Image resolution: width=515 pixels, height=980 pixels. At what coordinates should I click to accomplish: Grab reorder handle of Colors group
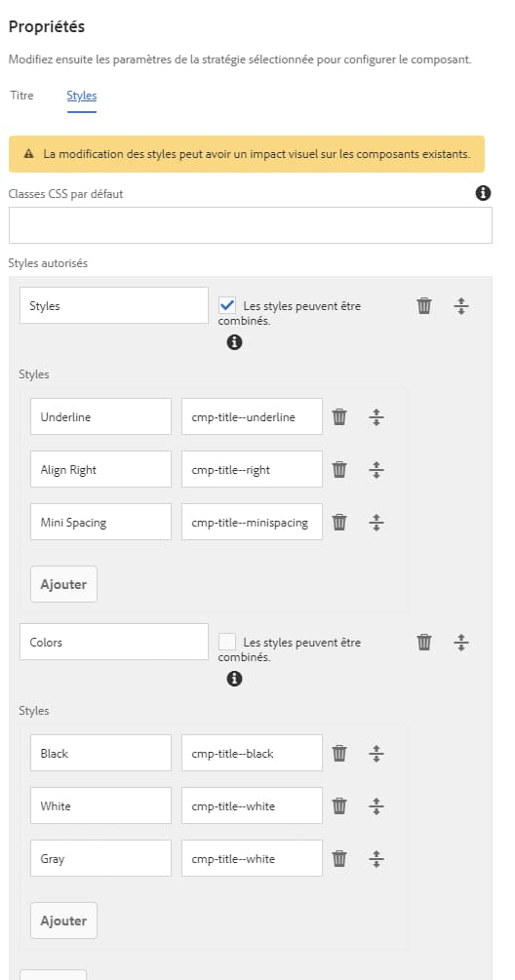point(460,642)
